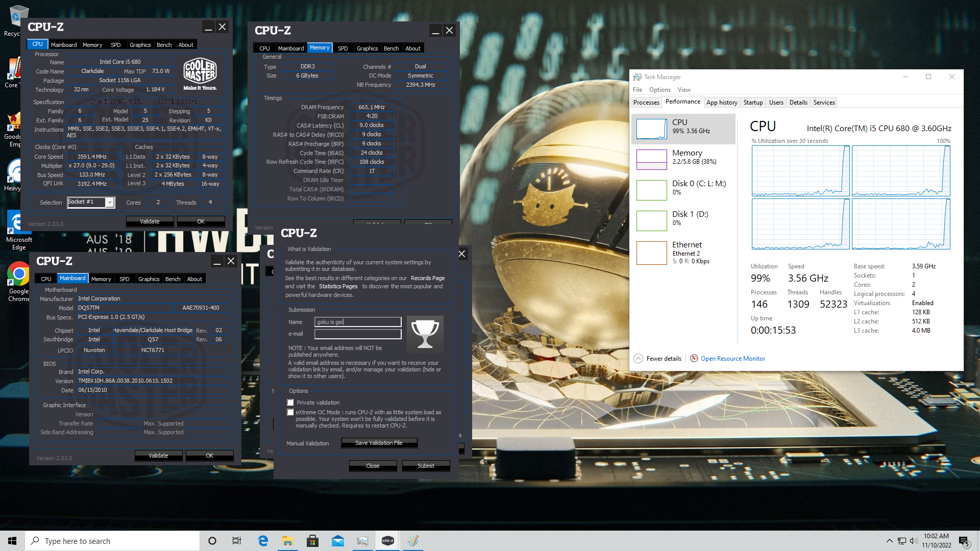Open Google Chrome desktop shortcut

19,282
